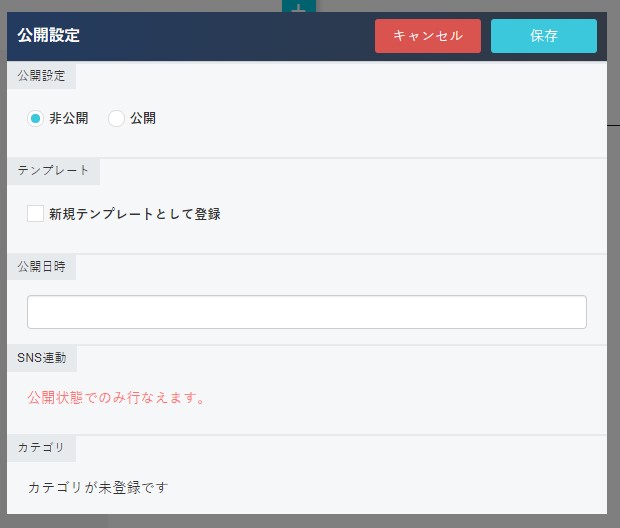620x528 pixels.
Task: Click the テンプレート section label
Action: (x=53, y=171)
